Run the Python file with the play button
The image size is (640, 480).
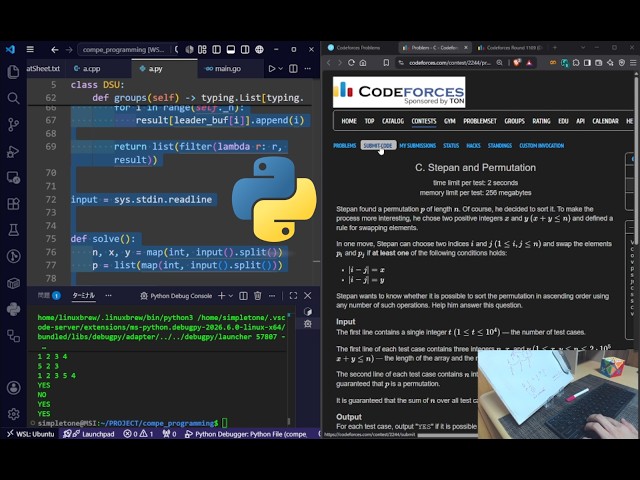click(x=271, y=69)
